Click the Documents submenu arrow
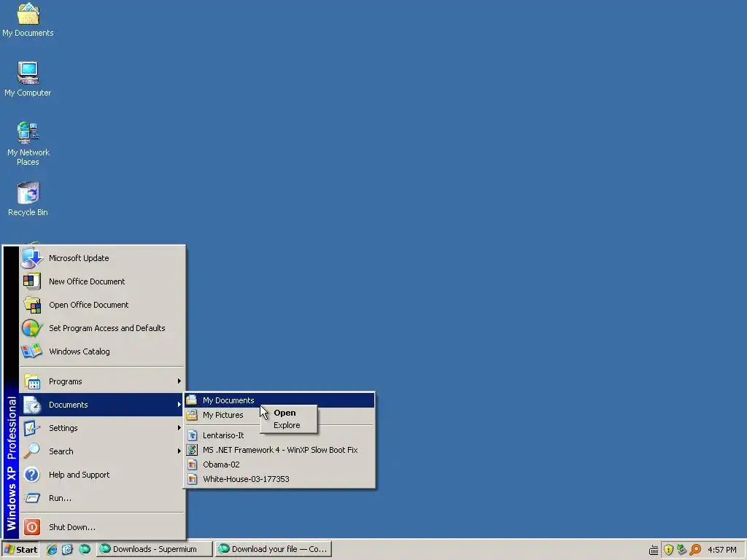 [179, 405]
